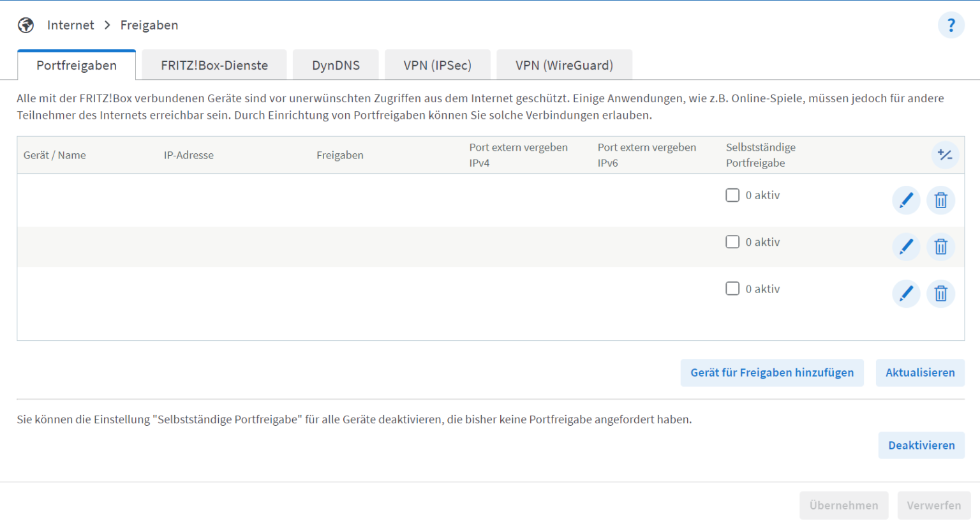980x528 pixels.
Task: Open the help with the question mark icon
Action: coord(951,25)
